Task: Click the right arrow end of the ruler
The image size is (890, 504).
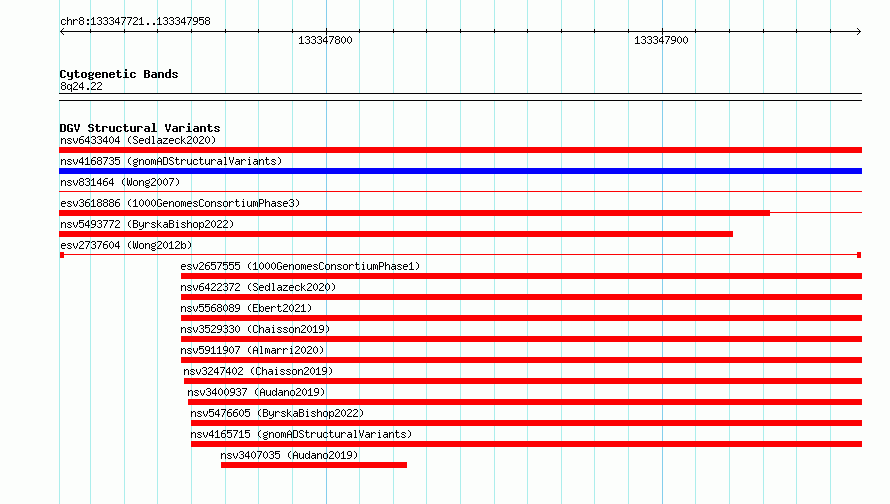Action: coord(859,32)
